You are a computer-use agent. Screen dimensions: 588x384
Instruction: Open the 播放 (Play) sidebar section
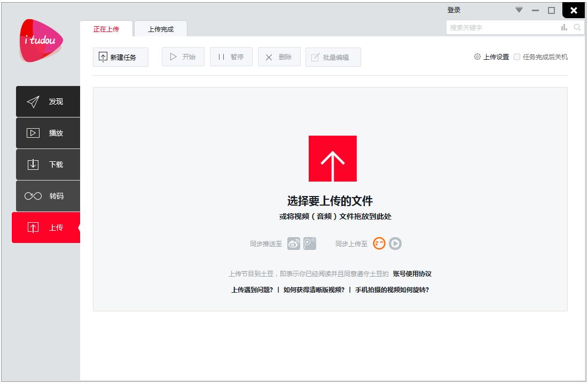[48, 133]
